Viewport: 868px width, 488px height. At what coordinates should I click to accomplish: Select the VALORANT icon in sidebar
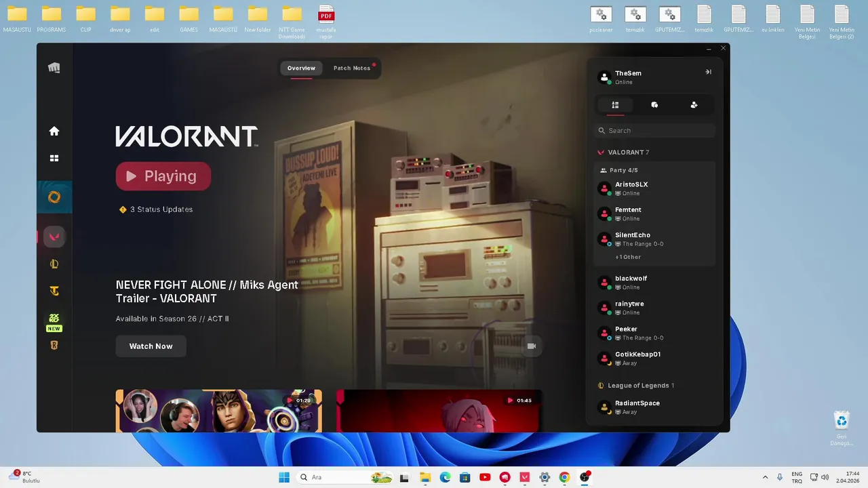tap(54, 237)
